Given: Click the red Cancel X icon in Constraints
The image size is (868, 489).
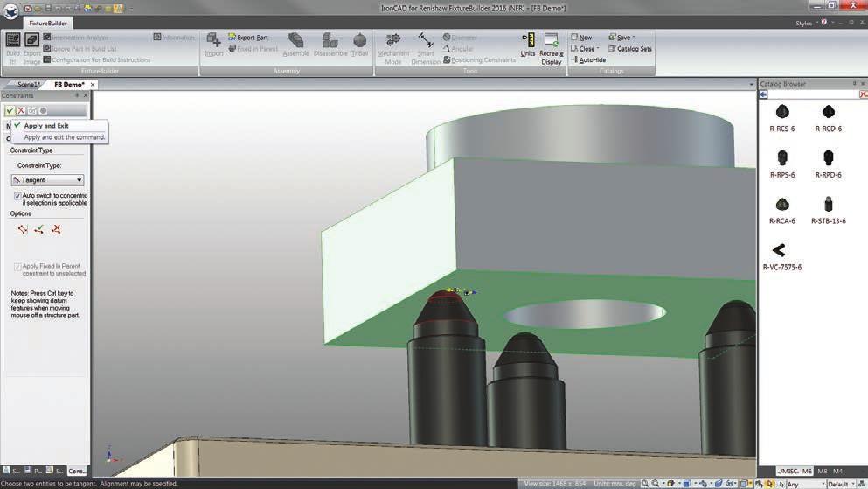Looking at the screenshot, I should [x=21, y=111].
